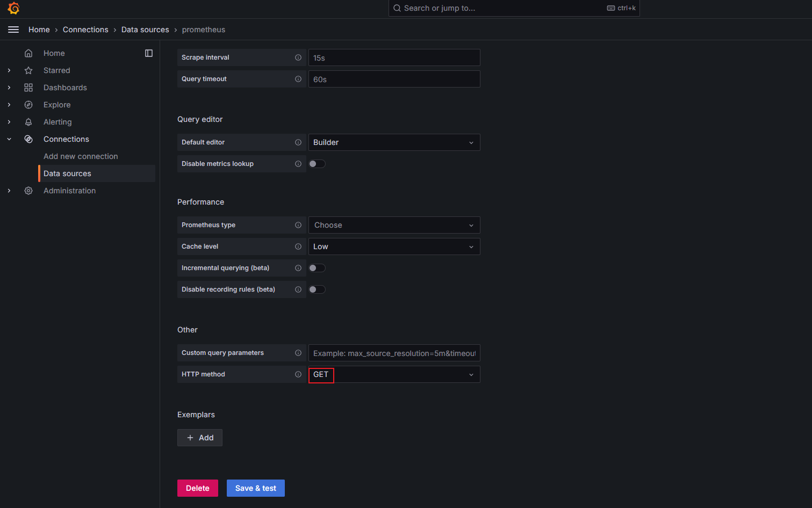Click info icon next to HTTP method

(x=298, y=374)
